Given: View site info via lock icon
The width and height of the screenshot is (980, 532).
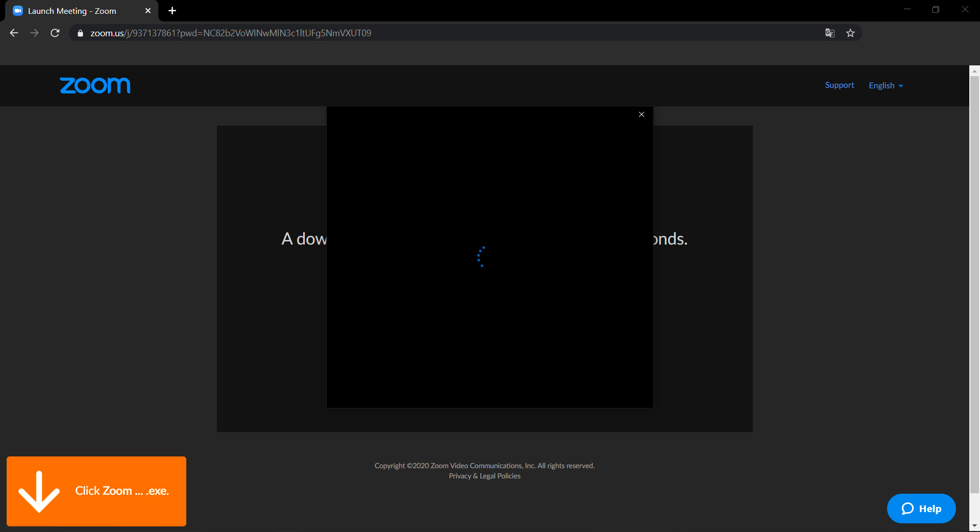Looking at the screenshot, I should (x=80, y=33).
